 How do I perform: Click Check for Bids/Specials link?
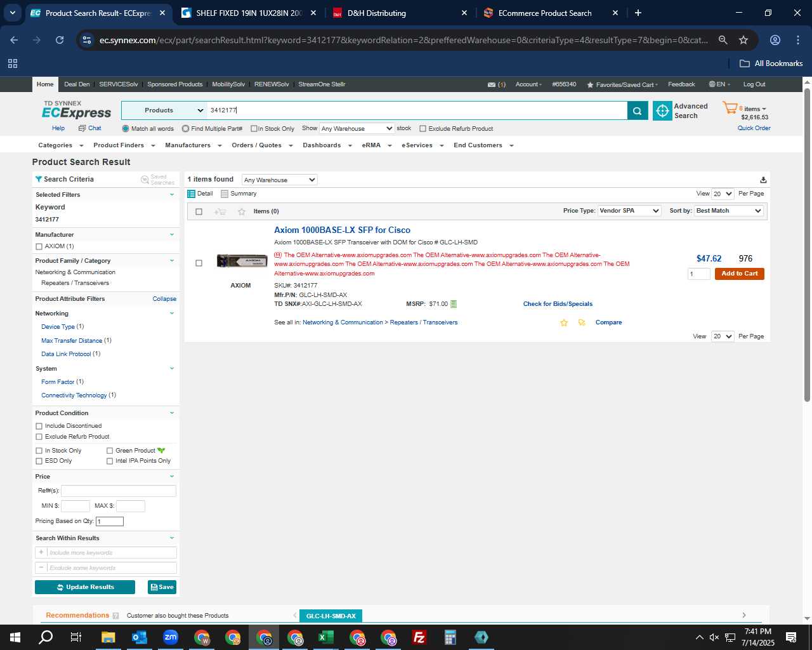click(558, 304)
